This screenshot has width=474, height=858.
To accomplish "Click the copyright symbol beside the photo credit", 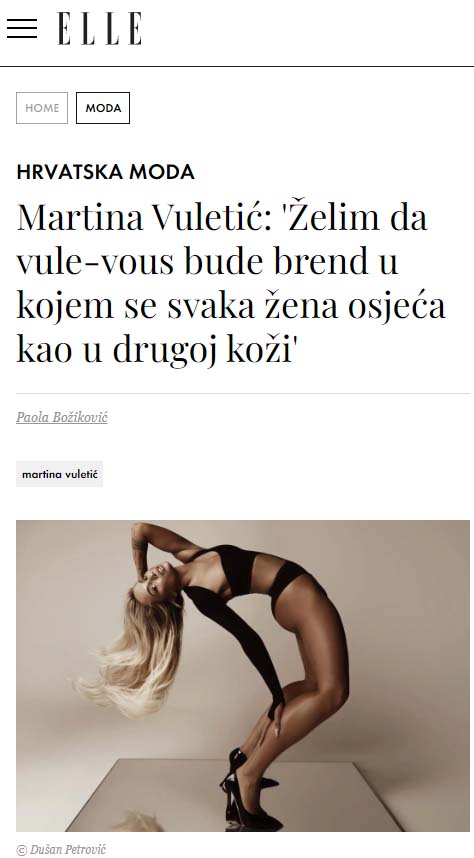I will click(22, 850).
